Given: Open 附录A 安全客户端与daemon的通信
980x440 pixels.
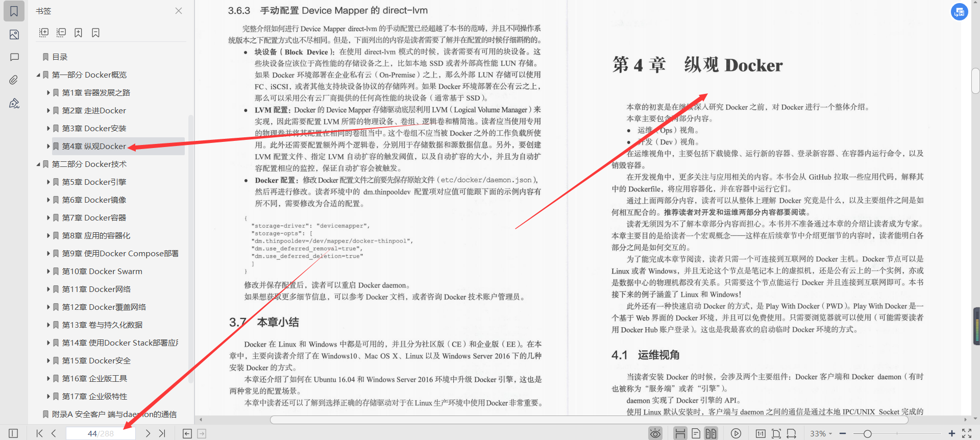Looking at the screenshot, I should (114, 414).
